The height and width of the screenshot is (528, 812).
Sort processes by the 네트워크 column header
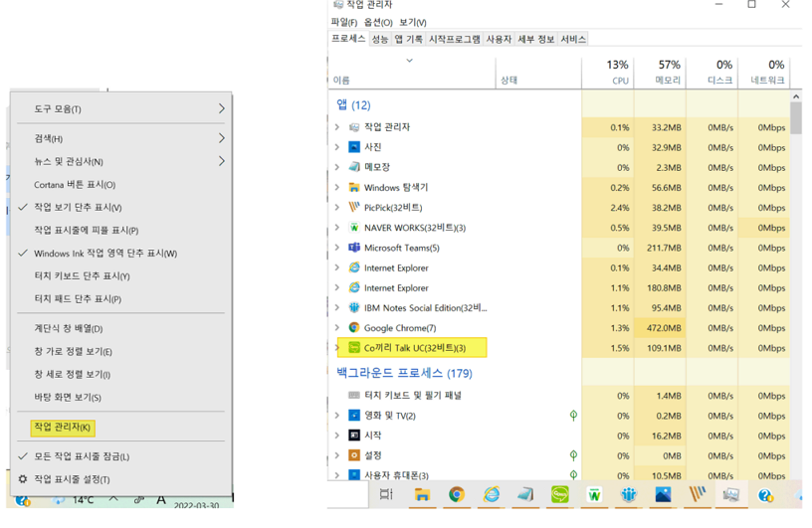764,73
